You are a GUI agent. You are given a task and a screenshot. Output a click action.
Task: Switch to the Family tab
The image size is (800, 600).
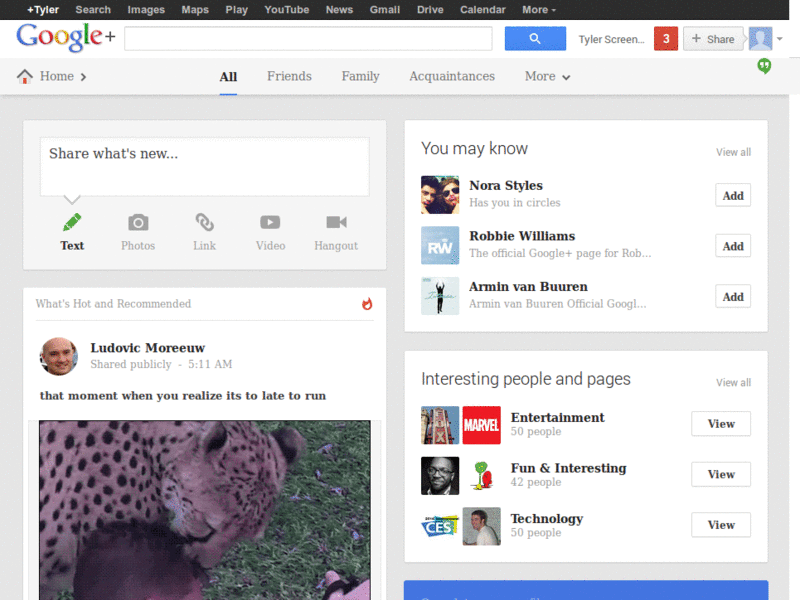pos(360,76)
